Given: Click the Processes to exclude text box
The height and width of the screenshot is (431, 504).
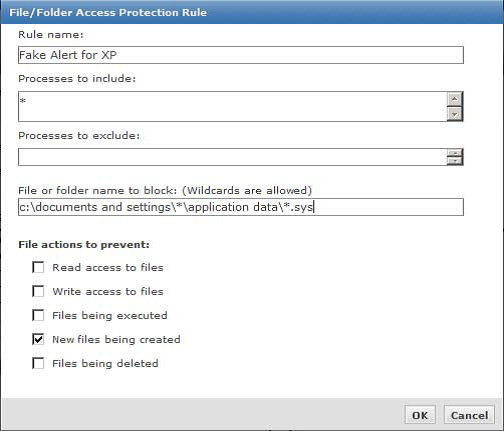Looking at the screenshot, I should (232, 157).
